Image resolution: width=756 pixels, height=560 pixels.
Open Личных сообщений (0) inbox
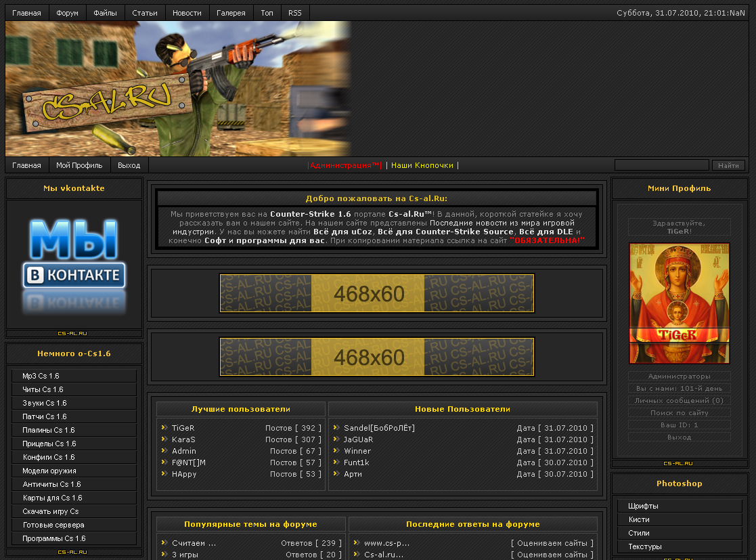[x=680, y=400]
